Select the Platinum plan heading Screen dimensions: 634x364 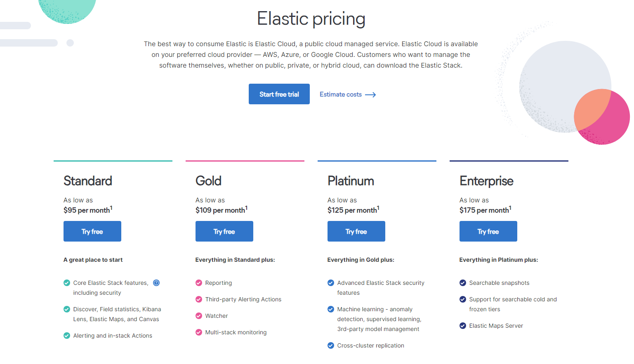(351, 181)
